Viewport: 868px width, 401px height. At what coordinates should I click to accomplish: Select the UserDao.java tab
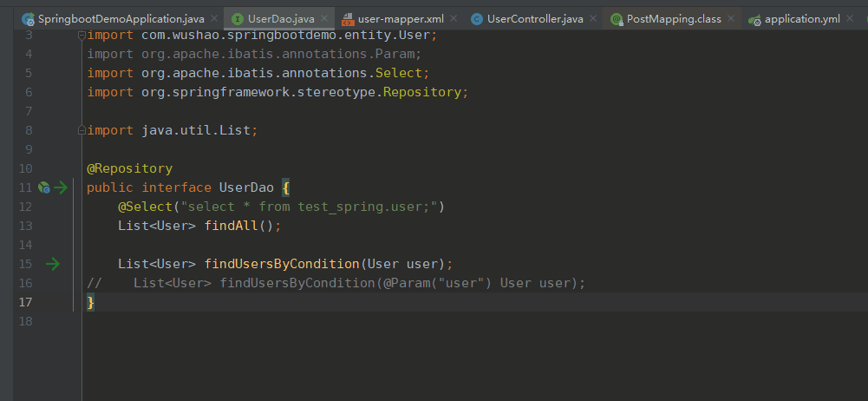click(280, 19)
